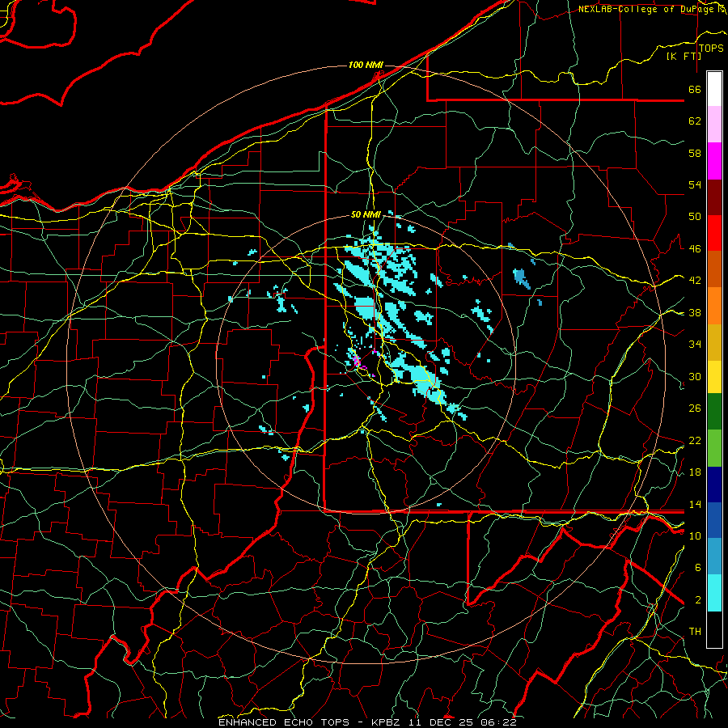
Task: Click the light pink 62 kft legend swatch
Action: pyautogui.click(x=714, y=125)
